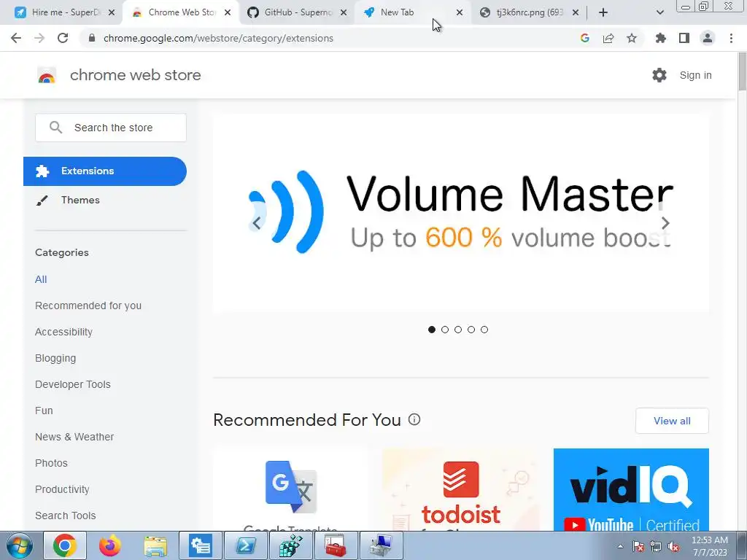Open the Search Tools category
This screenshot has height=560, width=747.
click(x=65, y=516)
